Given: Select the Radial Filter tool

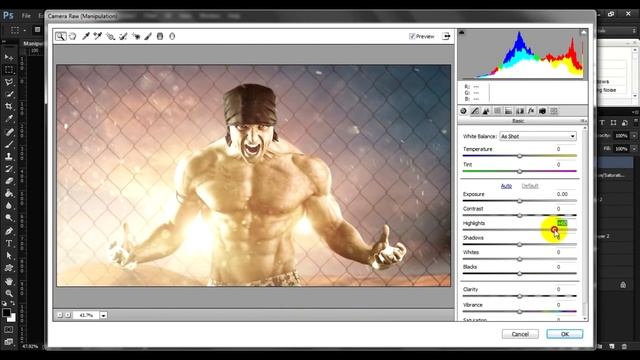Looking at the screenshot, I should [x=172, y=36].
